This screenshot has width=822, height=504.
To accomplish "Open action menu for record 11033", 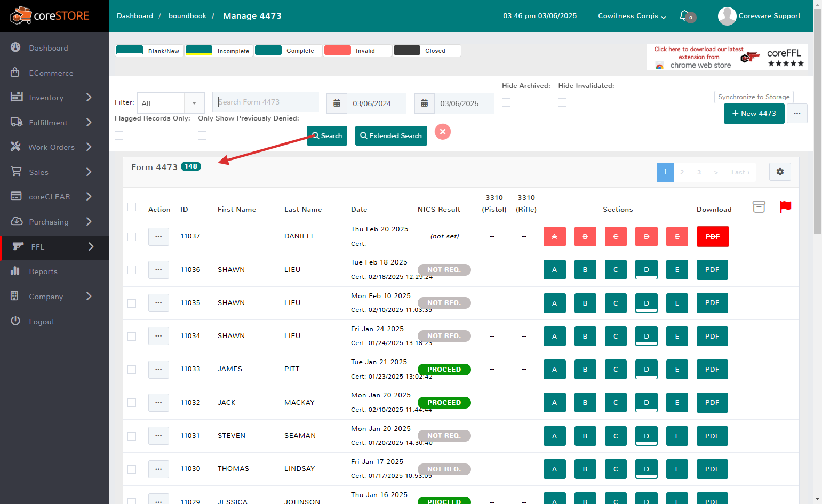I will (x=158, y=369).
